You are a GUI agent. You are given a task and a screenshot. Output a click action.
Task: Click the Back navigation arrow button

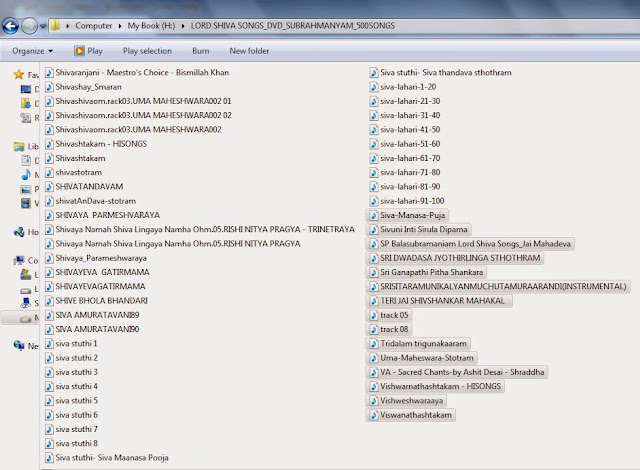tap(10, 26)
